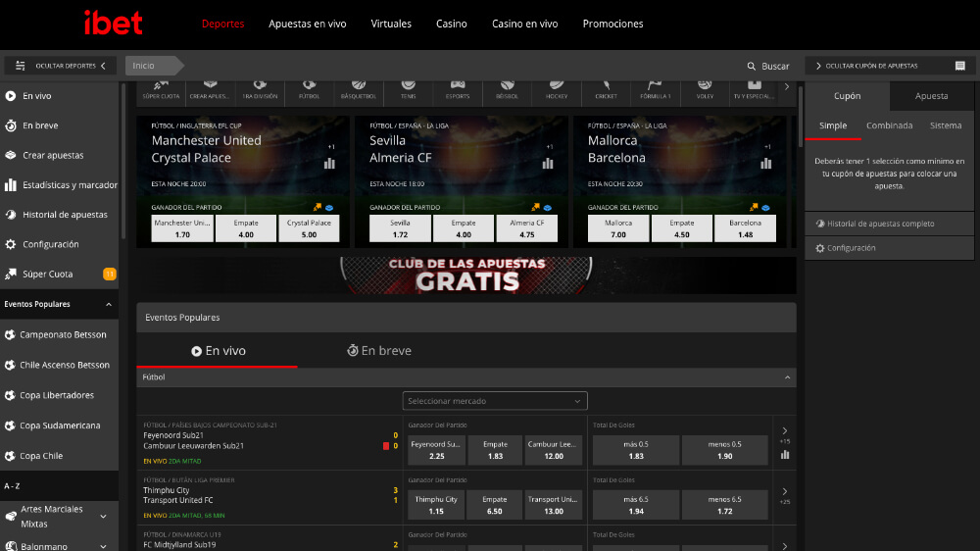Select the Combinada bet type

point(889,125)
